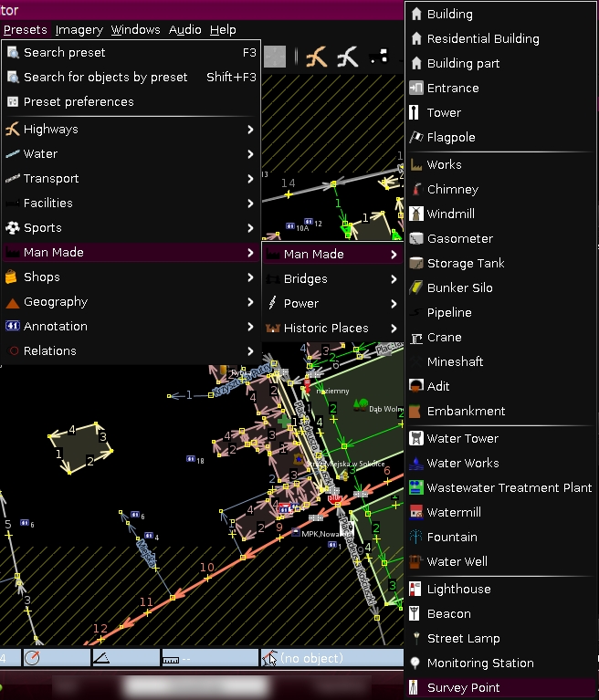Expand the Highways submenu arrow

[x=250, y=130]
